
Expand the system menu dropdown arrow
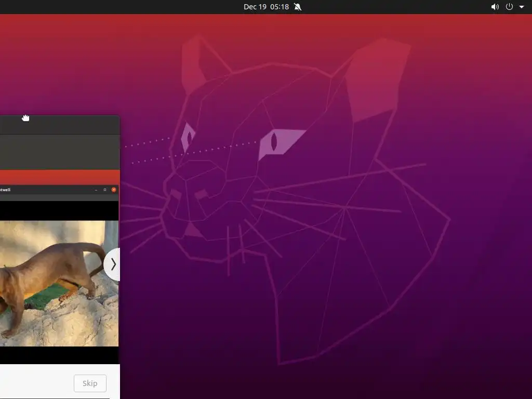click(x=522, y=7)
